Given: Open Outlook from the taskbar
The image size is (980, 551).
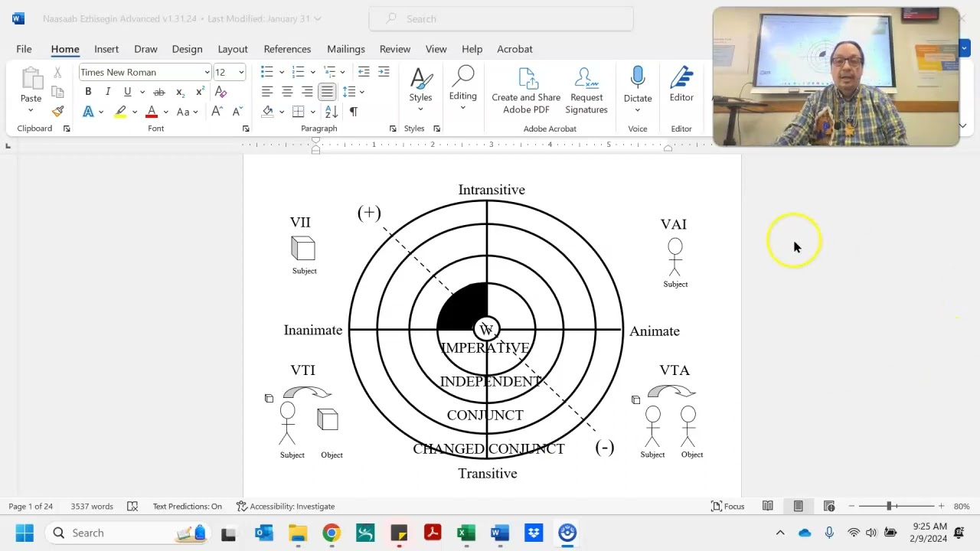Looking at the screenshot, I should pyautogui.click(x=264, y=533).
